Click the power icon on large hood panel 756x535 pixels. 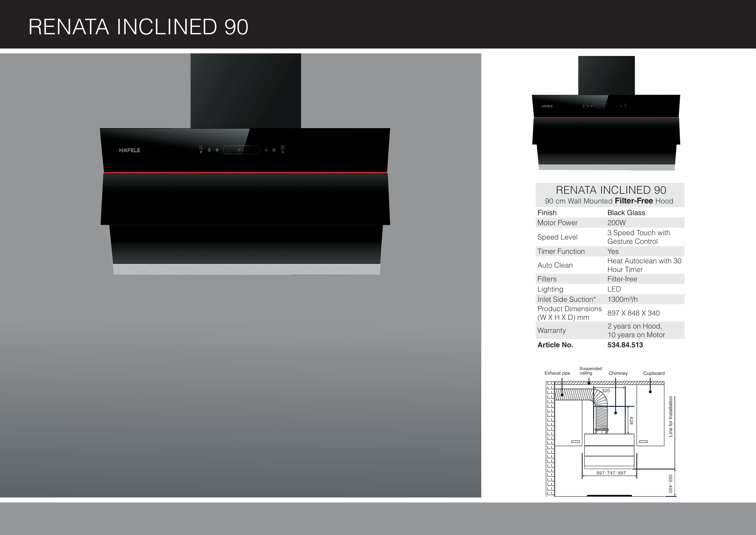tap(274, 150)
